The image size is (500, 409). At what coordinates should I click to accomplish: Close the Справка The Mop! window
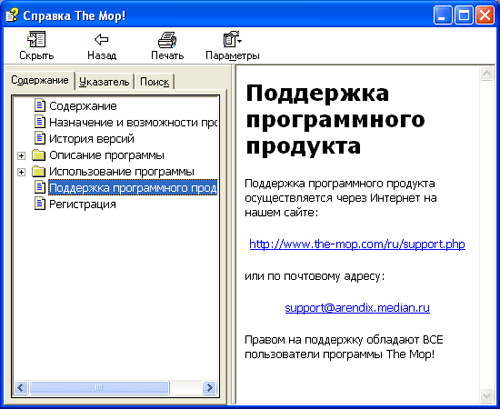tap(485, 15)
